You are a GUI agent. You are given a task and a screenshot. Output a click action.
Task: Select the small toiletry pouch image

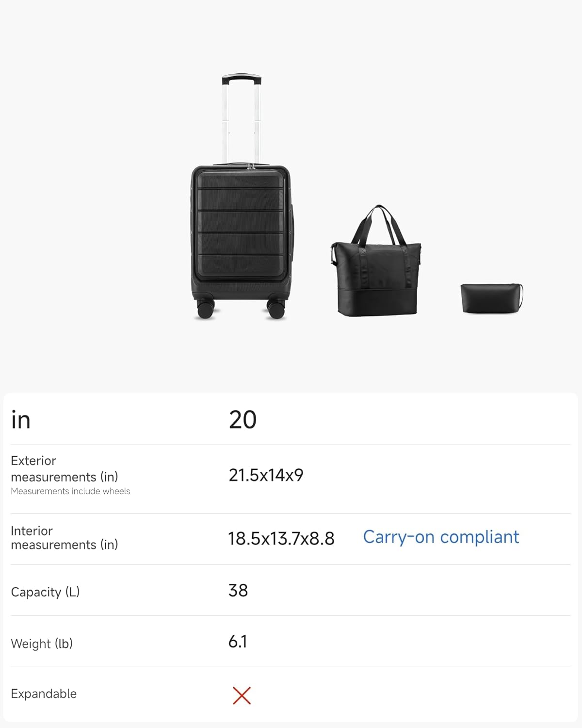point(491,298)
